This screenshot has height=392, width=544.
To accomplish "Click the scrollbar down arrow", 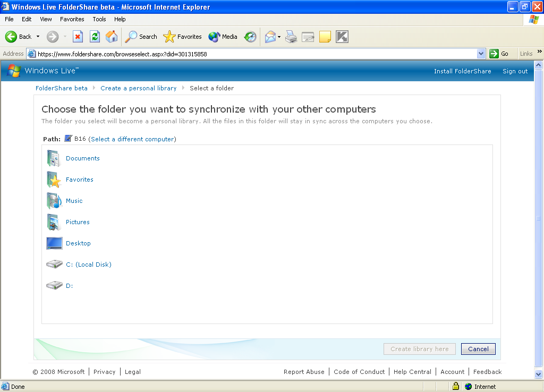I will point(539,374).
